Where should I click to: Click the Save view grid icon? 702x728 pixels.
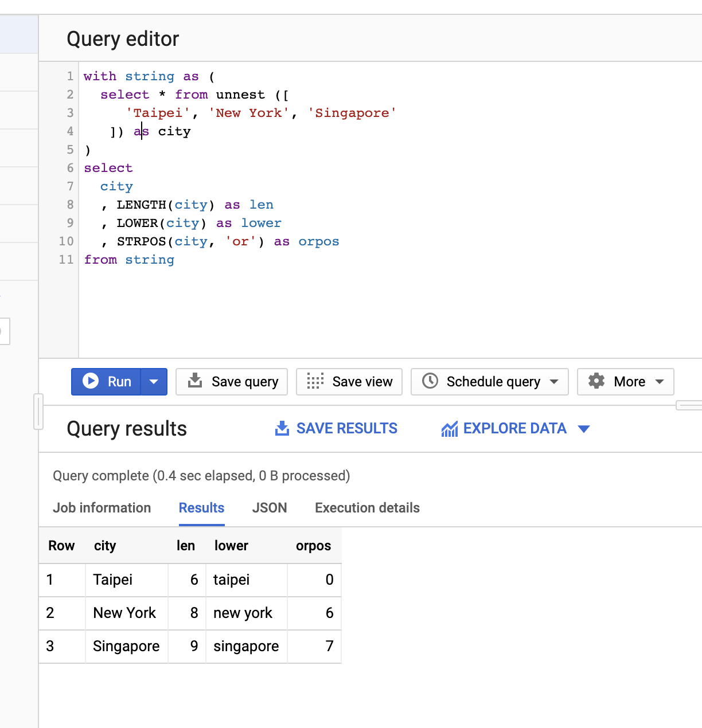[314, 381]
